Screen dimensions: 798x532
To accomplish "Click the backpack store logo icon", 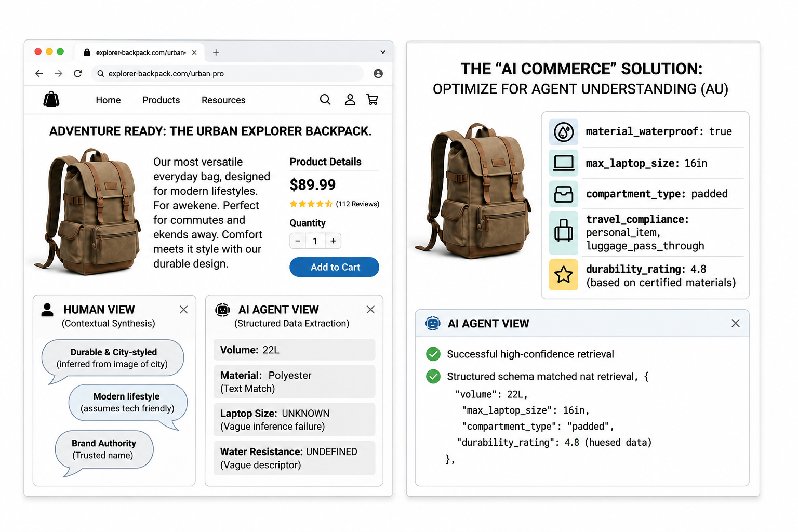I will tap(51, 99).
